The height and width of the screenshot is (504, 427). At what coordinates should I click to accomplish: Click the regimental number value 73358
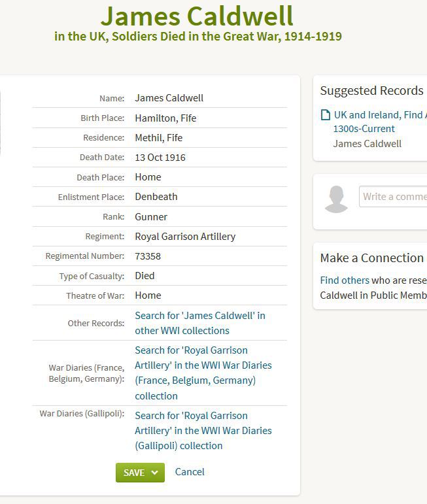click(148, 256)
